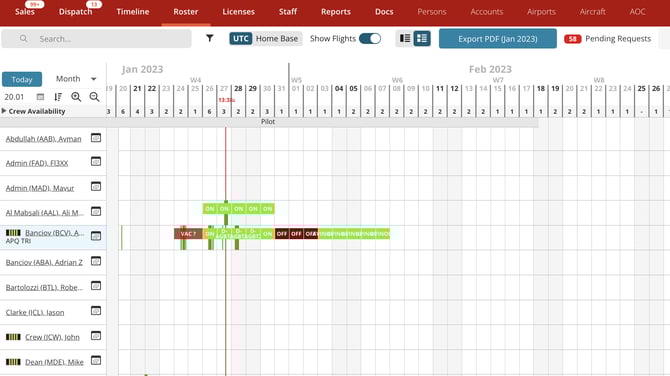The image size is (670, 376).
Task: Open the Reports tab
Action: pos(336,12)
